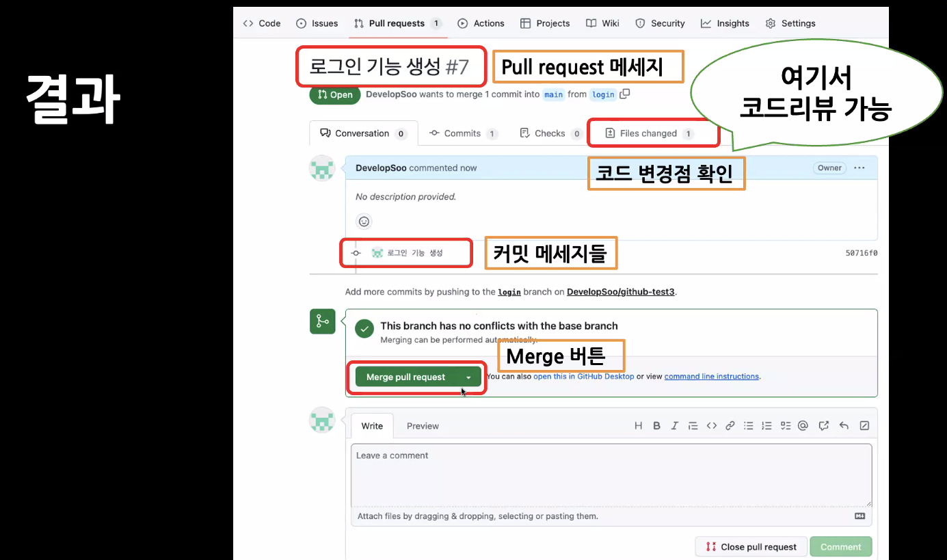947x560 pixels.
Task: Switch to the Preview tab
Action: click(x=423, y=426)
